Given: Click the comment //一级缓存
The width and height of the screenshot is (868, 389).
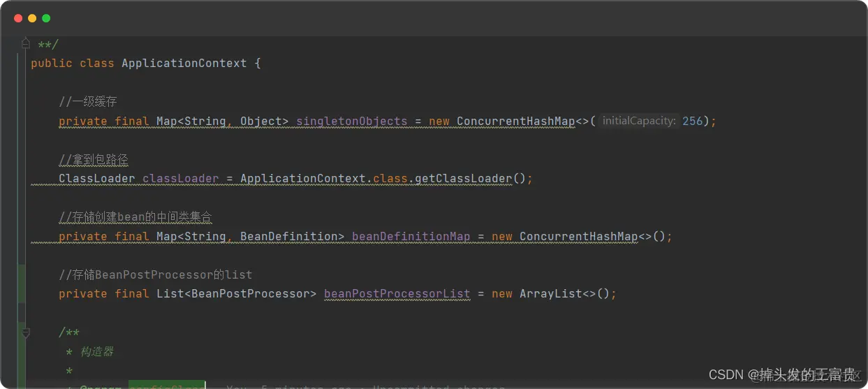Looking at the screenshot, I should [x=88, y=102].
